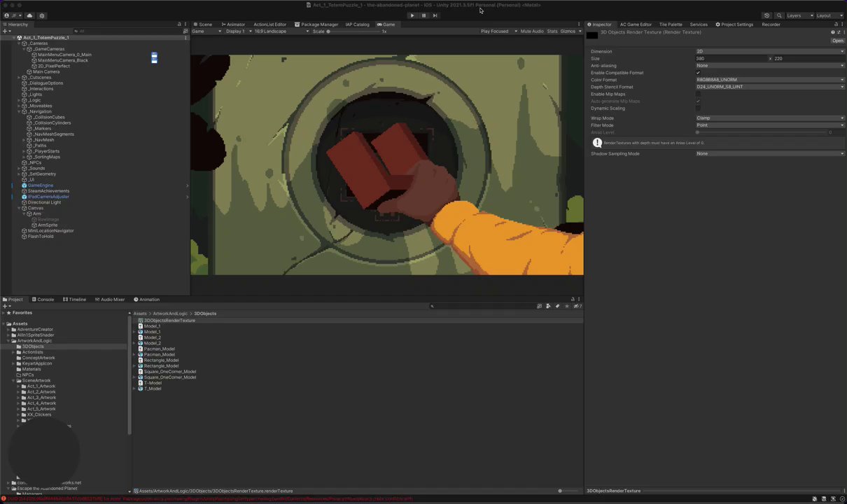
Task: Lock the Hierarchy panel
Action: coord(179,24)
